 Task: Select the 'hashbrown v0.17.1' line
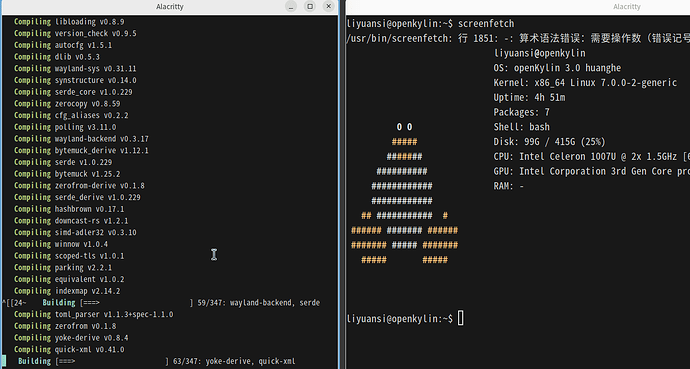pyautogui.click(x=69, y=209)
